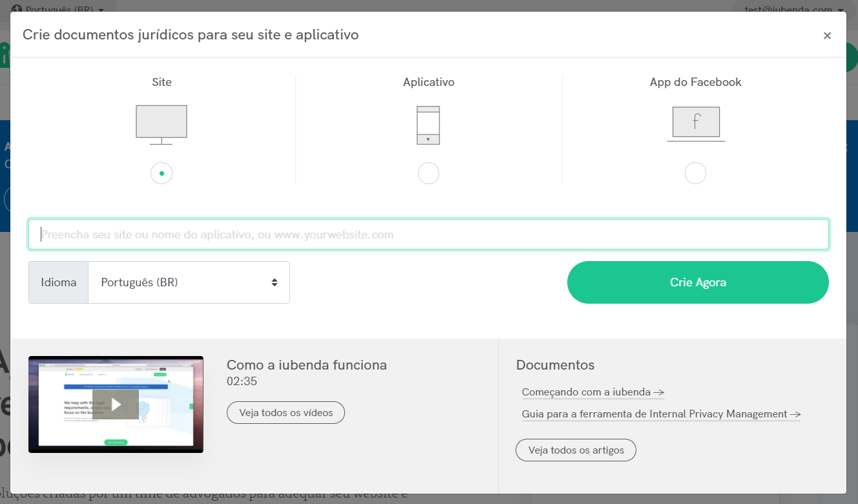
Task: Switch to the Aplicativo section header
Action: tap(428, 82)
